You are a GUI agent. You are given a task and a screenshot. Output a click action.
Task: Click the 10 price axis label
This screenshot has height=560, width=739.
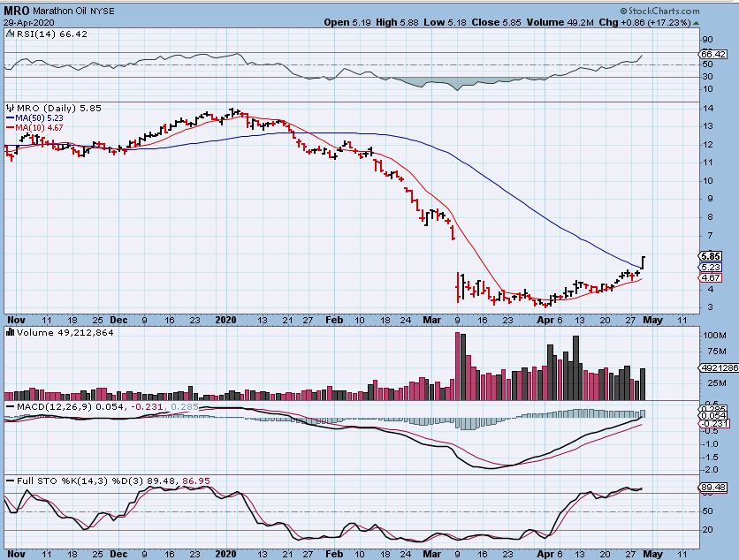click(x=708, y=181)
